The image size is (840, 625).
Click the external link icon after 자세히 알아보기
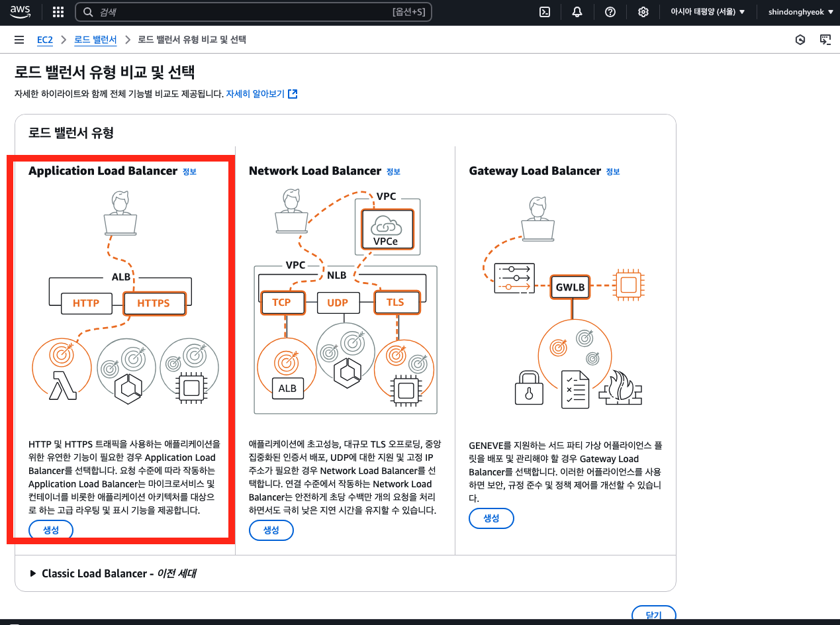293,94
